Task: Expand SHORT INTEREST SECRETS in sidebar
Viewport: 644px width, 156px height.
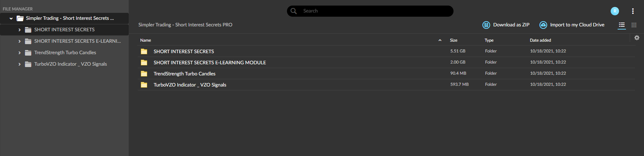Action: 19,30
